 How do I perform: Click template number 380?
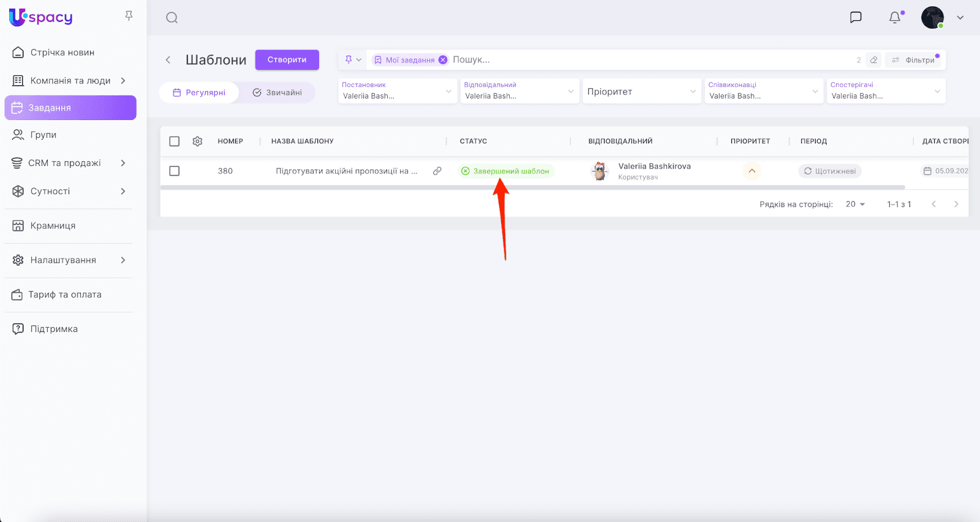(225, 171)
